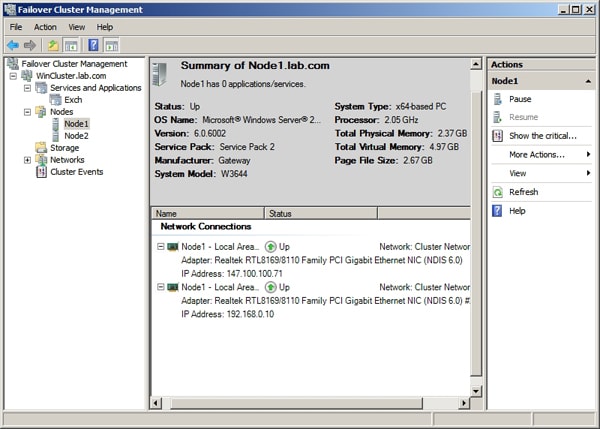Click vertical scrollbar down arrow
600x429 pixels.
point(476,391)
